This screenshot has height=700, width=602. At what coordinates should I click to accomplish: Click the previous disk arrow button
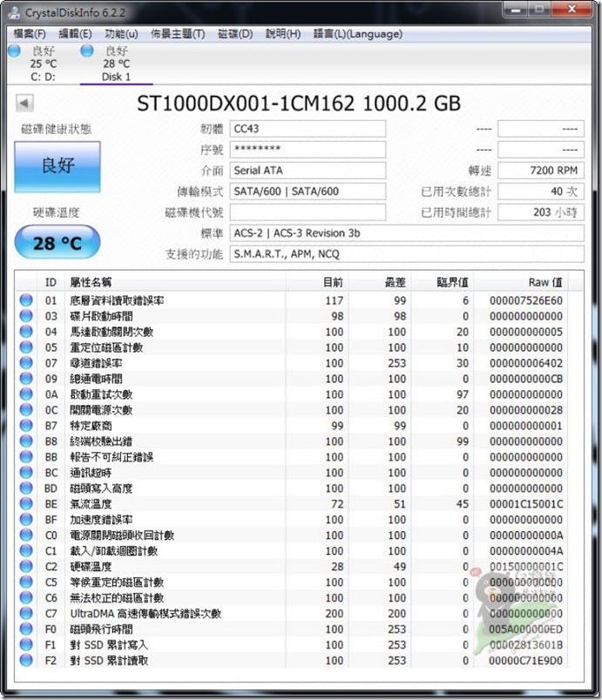(x=24, y=103)
